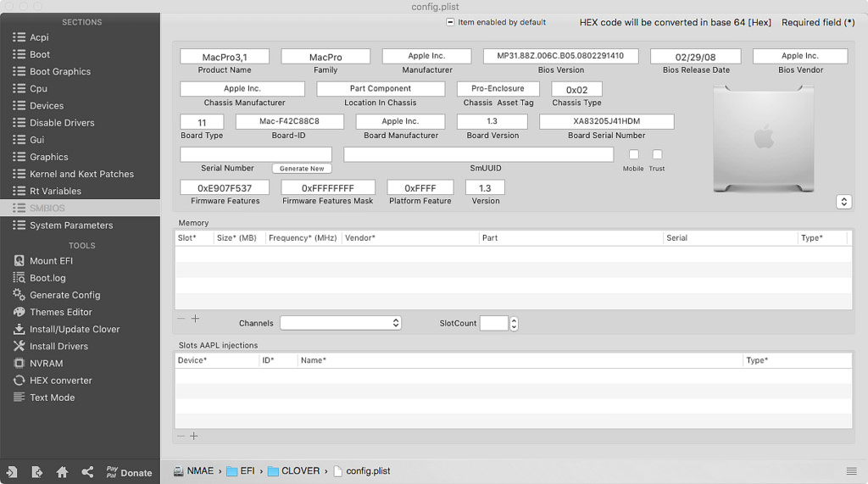
Task: Select the SMBIOS section
Action: [81, 208]
